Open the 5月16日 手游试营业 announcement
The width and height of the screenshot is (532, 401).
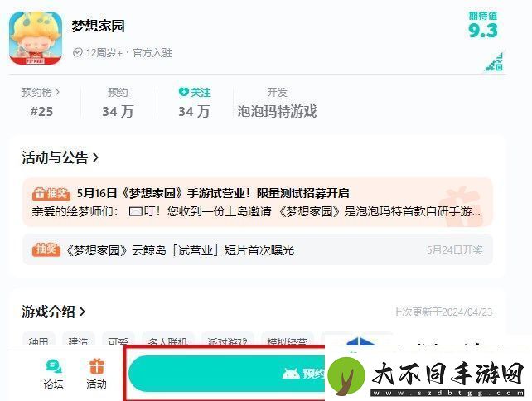click(x=258, y=202)
